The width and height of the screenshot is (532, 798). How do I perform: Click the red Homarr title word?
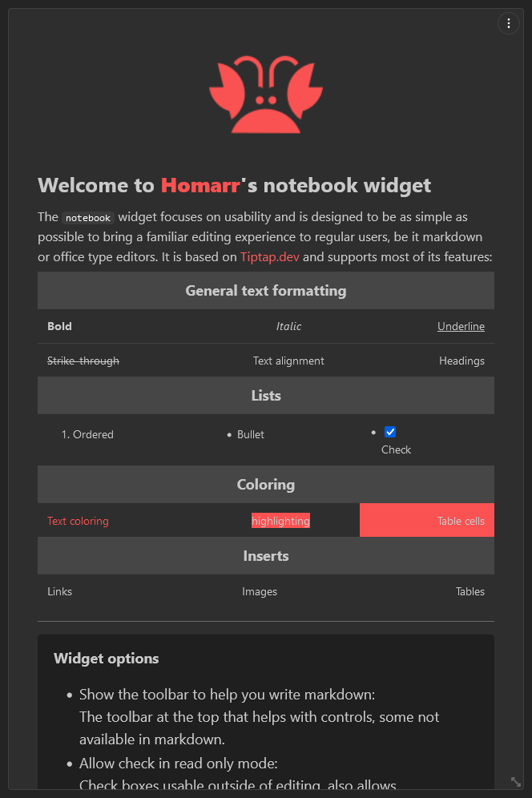point(200,185)
